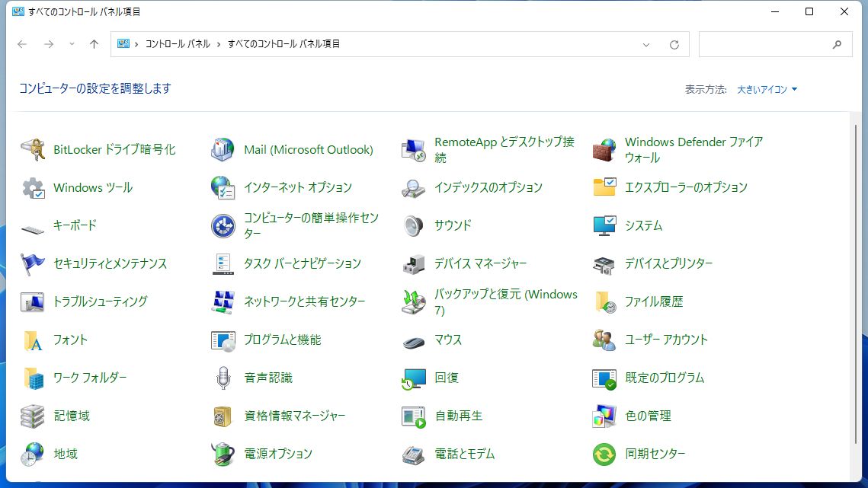The height and width of the screenshot is (488, 868).
Task: Open the タスク バーとナビゲーション icon
Action: pos(223,263)
